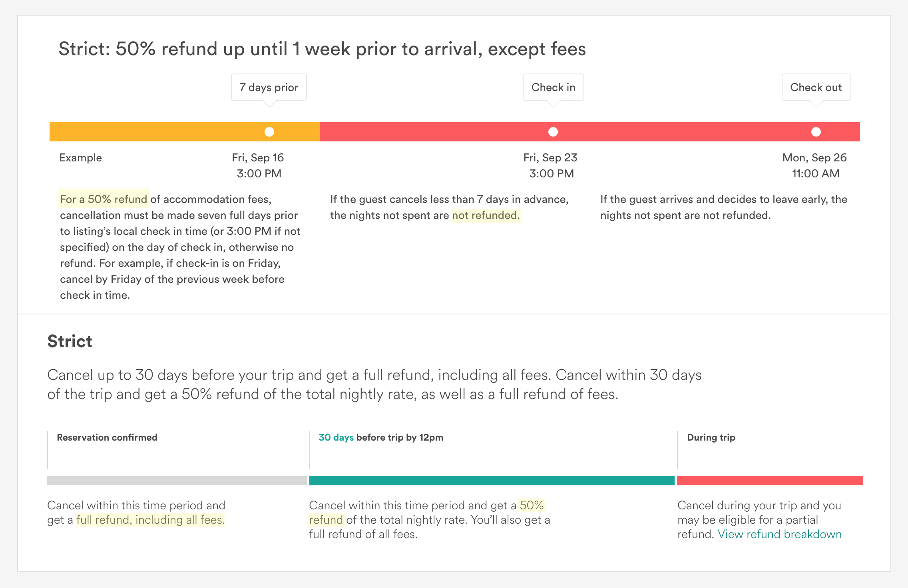908x588 pixels.
Task: Click the teal 30 days before trip bar
Action: (x=492, y=481)
